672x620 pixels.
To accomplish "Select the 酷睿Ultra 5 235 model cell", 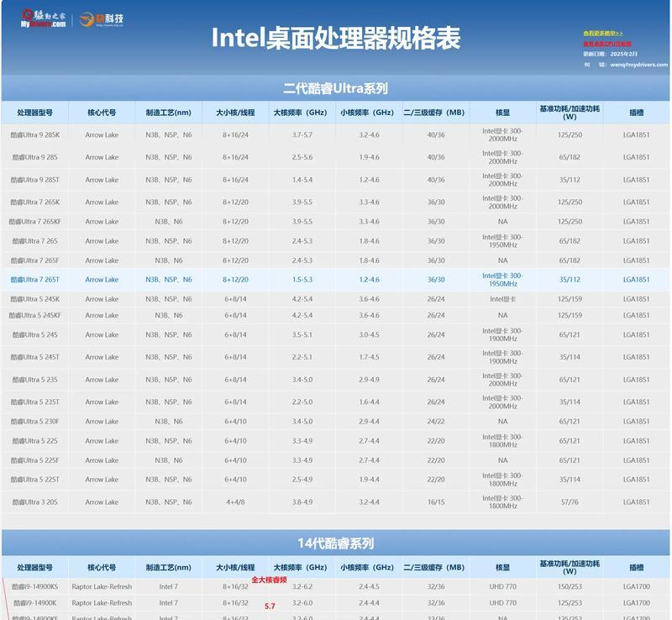I will coord(34,380).
